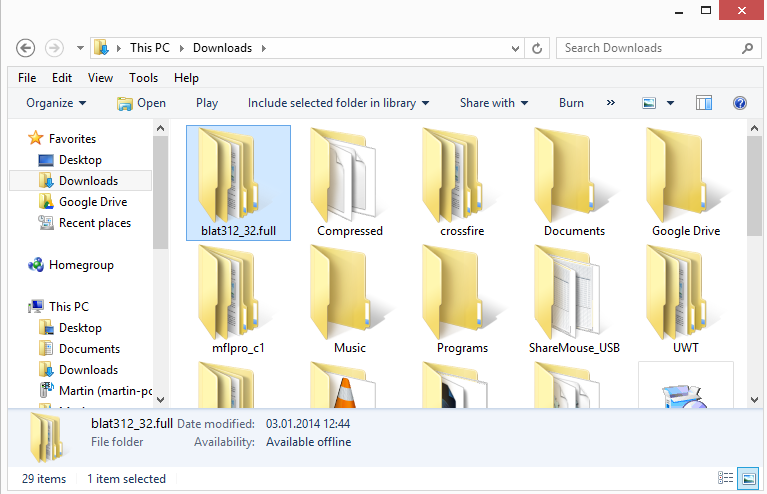Select the blat312_32.full folder

click(238, 183)
